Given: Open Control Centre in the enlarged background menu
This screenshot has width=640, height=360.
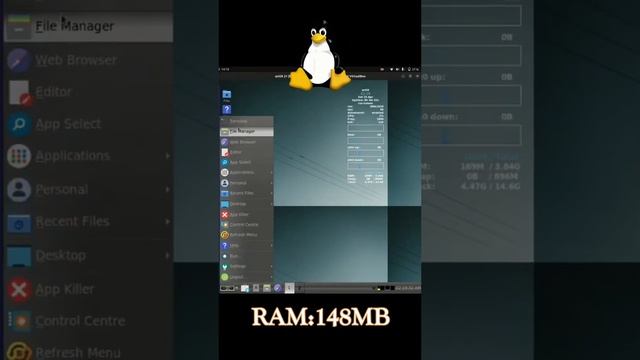Looking at the screenshot, I should coord(89,321).
